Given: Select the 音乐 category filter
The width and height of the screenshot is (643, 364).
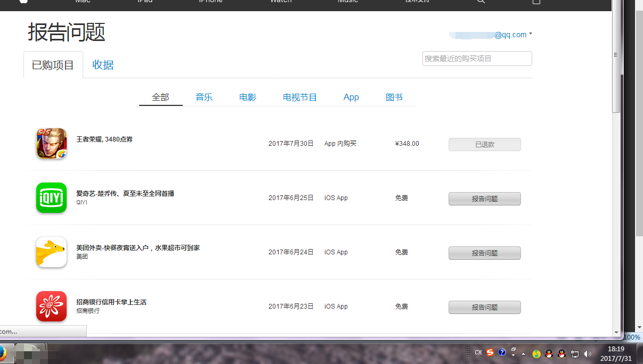Looking at the screenshot, I should [x=204, y=97].
